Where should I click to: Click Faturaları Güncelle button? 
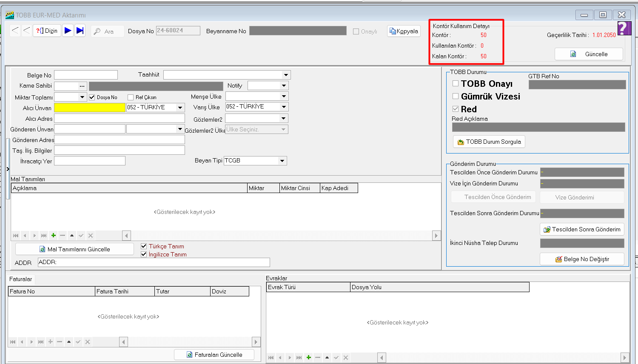[x=214, y=355]
